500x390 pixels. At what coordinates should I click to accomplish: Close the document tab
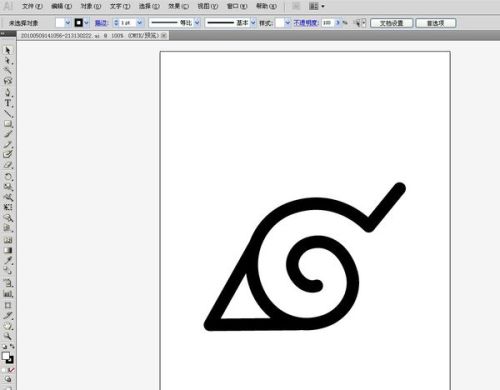click(x=164, y=35)
